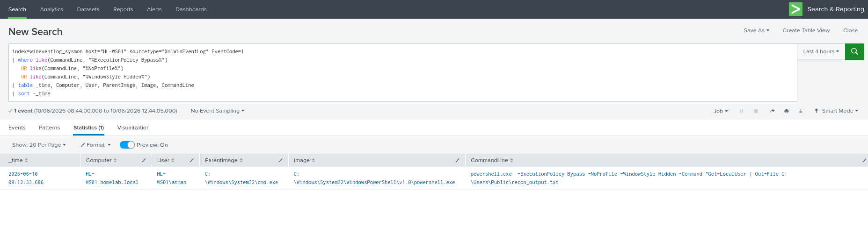Open the Save As dropdown
Viewport: 868px width, 228px height.
[756, 30]
